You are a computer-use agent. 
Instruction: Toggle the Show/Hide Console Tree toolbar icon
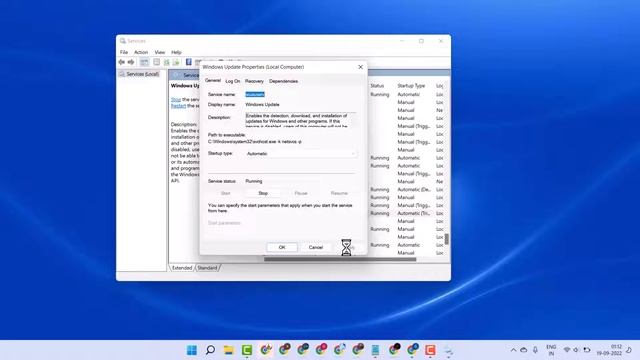(x=144, y=62)
